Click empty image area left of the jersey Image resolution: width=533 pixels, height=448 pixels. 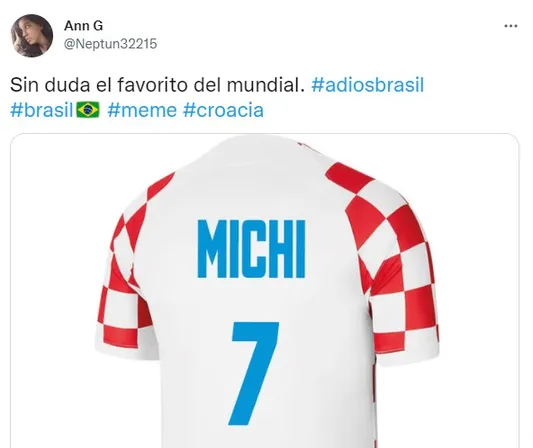point(51,289)
